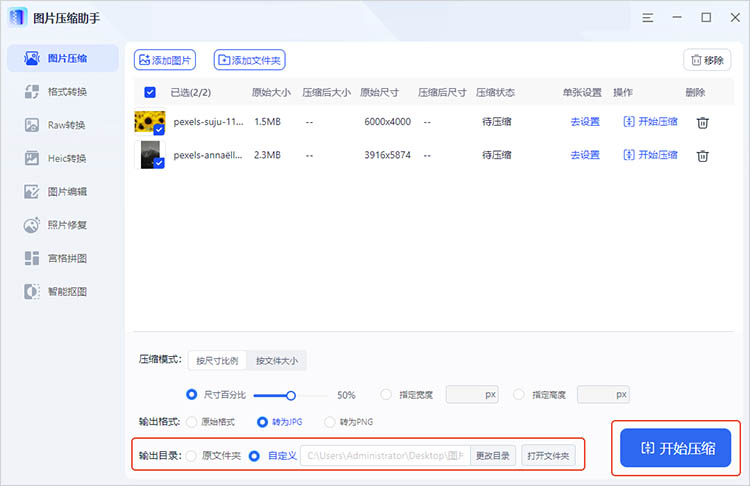Click the output directory path field
The image size is (750, 486).
pyautogui.click(x=385, y=456)
